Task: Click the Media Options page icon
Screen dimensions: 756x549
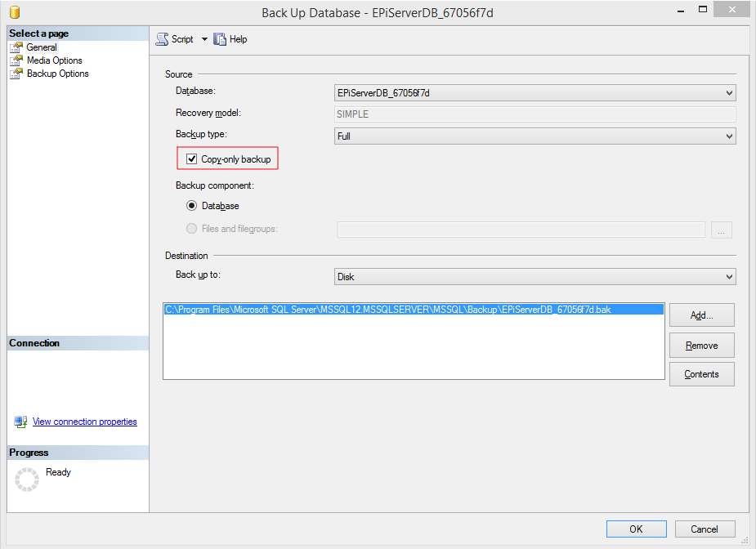Action: [x=16, y=60]
